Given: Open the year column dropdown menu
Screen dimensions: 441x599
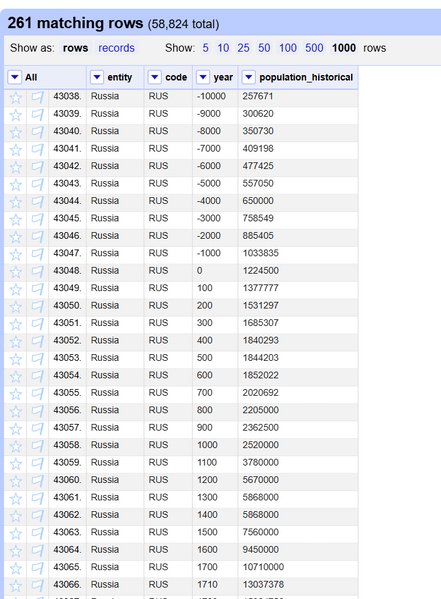Looking at the screenshot, I should [x=203, y=77].
